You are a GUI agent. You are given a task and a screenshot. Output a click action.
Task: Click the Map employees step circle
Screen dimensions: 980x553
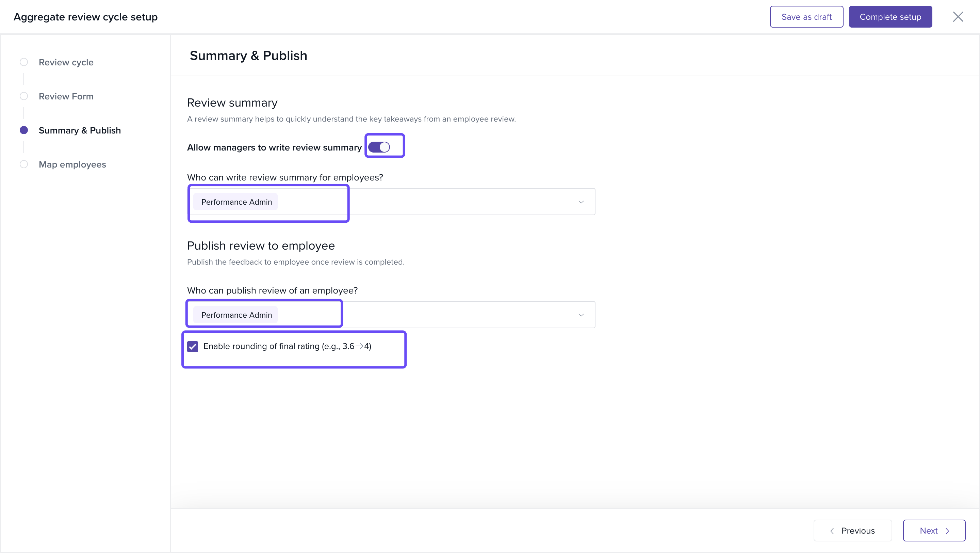point(24,164)
